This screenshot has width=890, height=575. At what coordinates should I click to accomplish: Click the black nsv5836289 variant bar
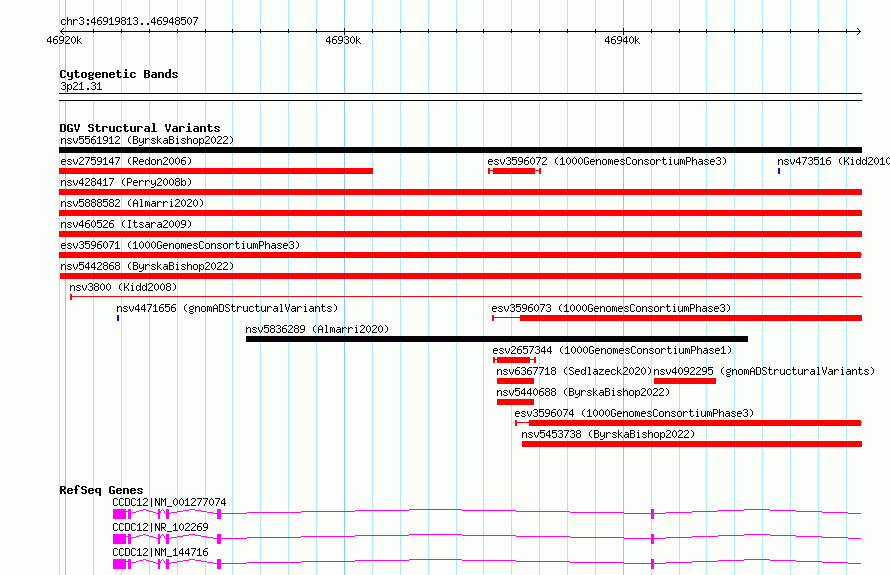pyautogui.click(x=497, y=339)
